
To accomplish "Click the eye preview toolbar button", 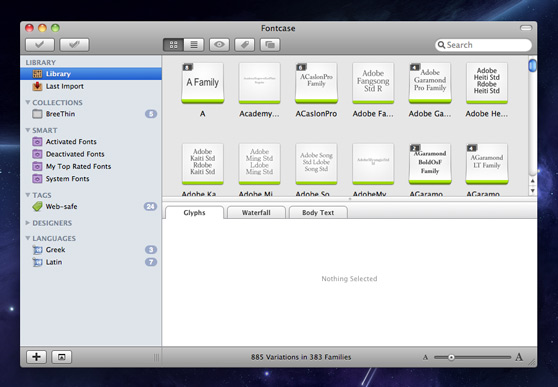I will pos(219,45).
